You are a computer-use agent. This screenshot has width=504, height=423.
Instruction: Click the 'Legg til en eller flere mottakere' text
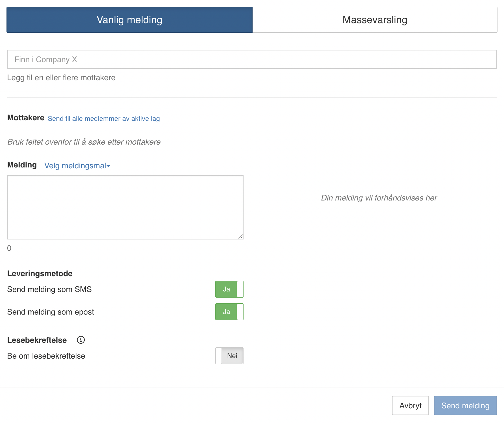[61, 78]
